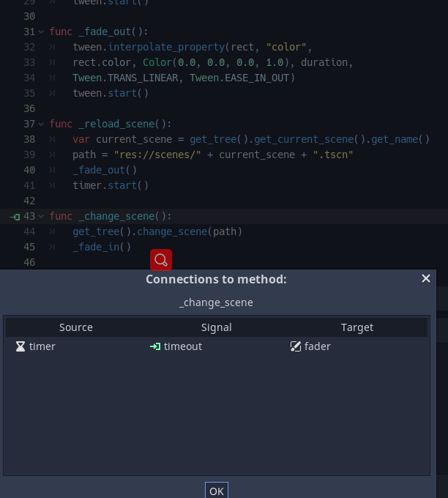This screenshot has height=498, width=448.
Task: Click the timeout signal arrow icon
Action: tap(155, 346)
